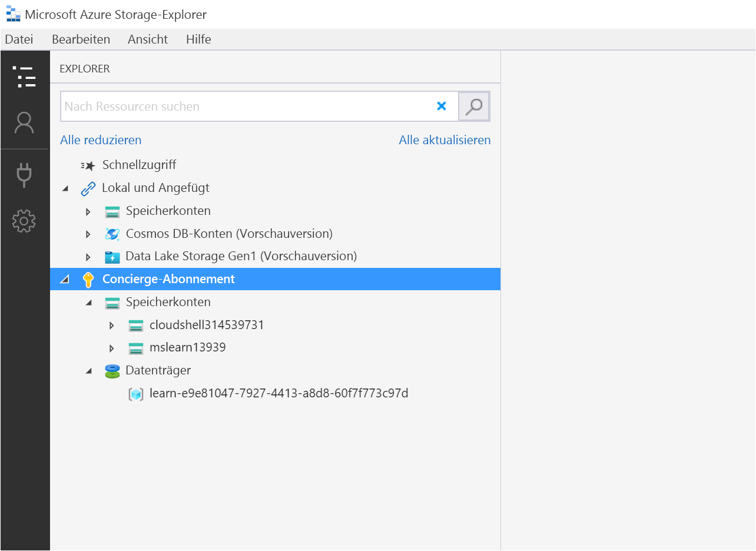Select the Concierge-Abonnement label

169,279
